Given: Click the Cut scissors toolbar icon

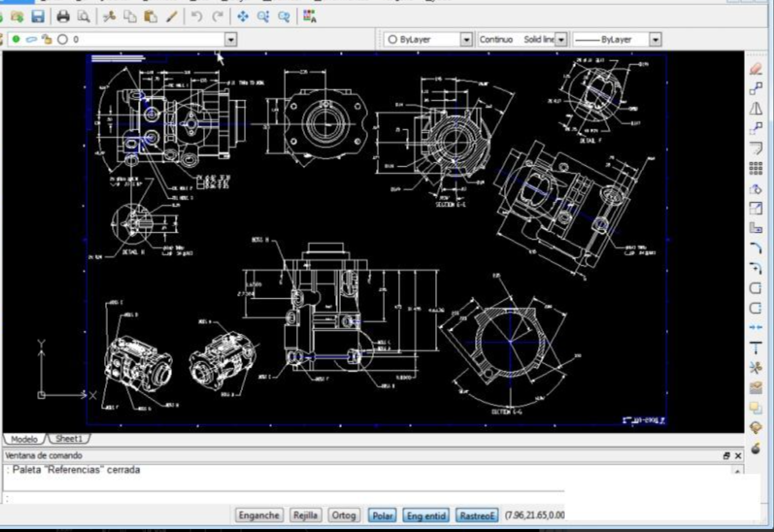Looking at the screenshot, I should (109, 16).
